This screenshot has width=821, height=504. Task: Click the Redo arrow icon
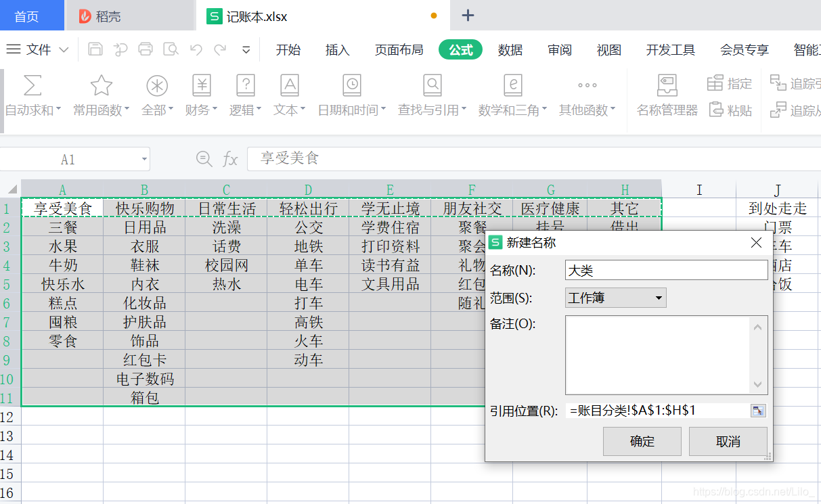pyautogui.click(x=220, y=49)
